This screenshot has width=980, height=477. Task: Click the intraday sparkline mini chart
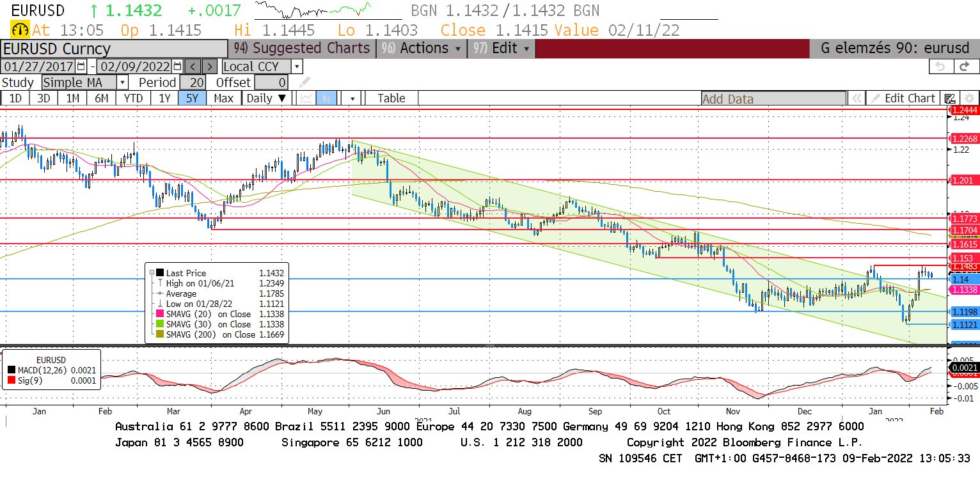[x=313, y=10]
